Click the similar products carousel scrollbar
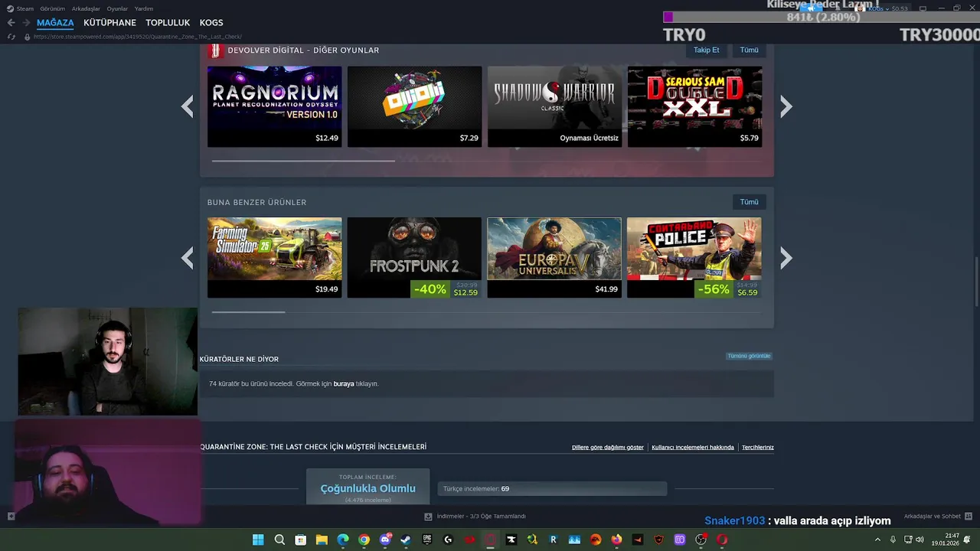The width and height of the screenshot is (980, 551). click(x=248, y=311)
